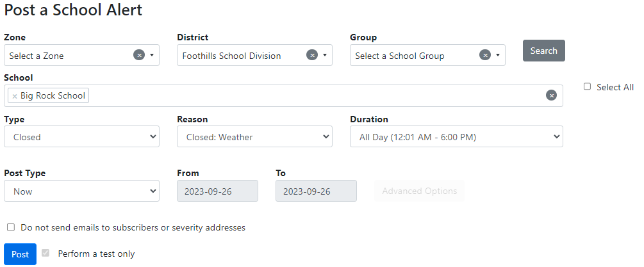The width and height of the screenshot is (644, 267).
Task: Remove the Big Rock School tag
Action: pos(15,96)
